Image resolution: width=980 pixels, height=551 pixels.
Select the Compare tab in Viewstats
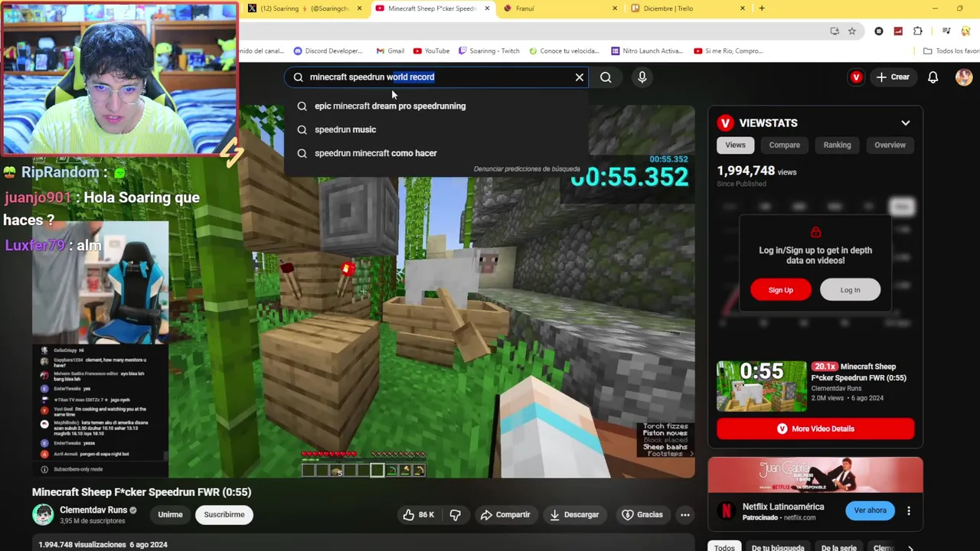[x=784, y=145]
